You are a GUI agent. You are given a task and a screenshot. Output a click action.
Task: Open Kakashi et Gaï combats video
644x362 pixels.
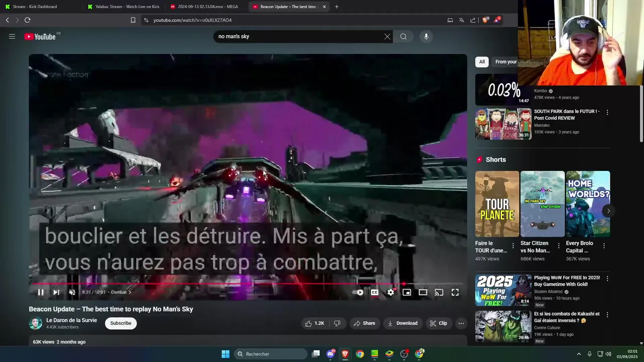pos(503,326)
